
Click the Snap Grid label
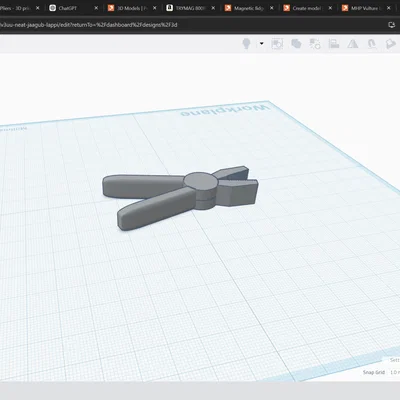click(x=374, y=372)
